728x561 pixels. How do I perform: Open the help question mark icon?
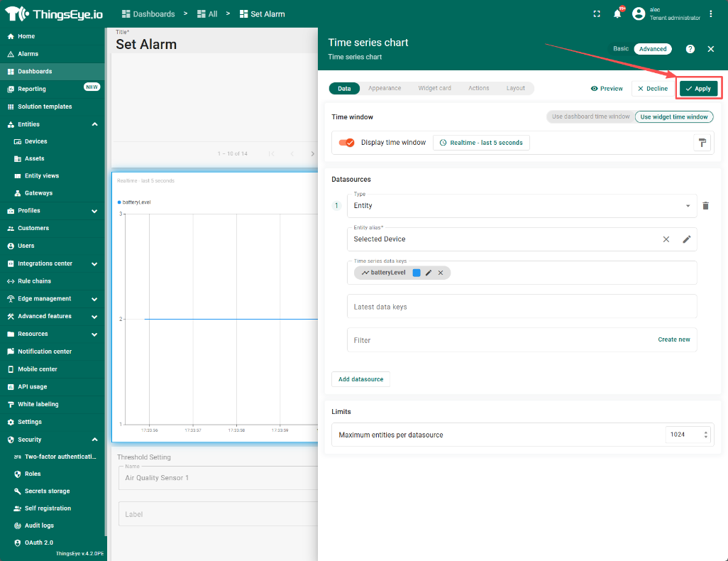point(690,49)
